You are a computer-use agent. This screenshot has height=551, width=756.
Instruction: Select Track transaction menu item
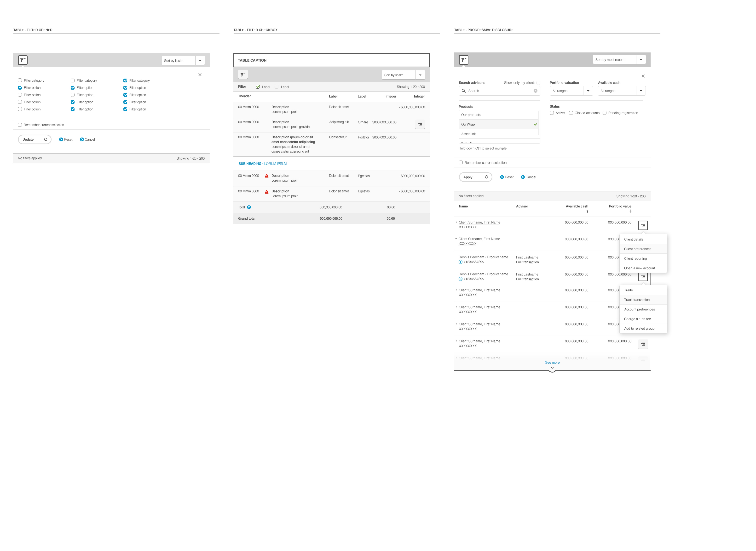point(643,300)
